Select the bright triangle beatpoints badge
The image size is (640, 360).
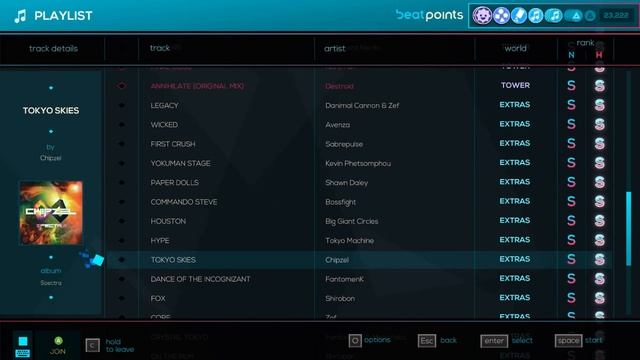575,16
